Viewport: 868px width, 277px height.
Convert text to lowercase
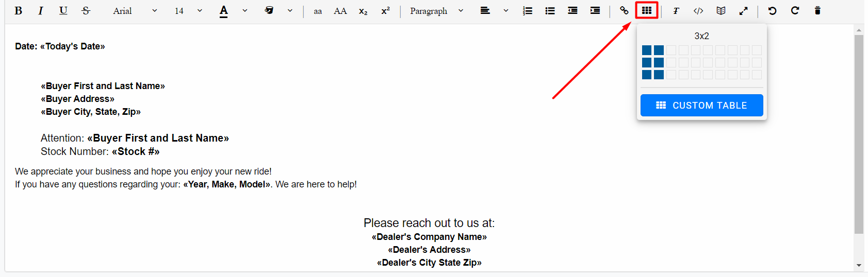[x=318, y=11]
